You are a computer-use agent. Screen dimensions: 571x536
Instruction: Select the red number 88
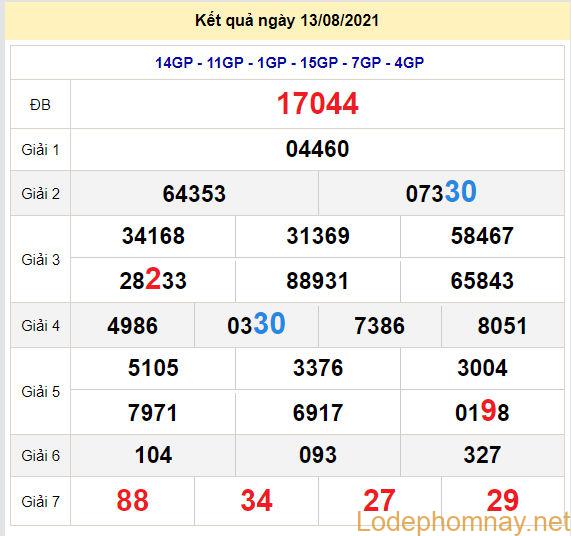click(133, 500)
